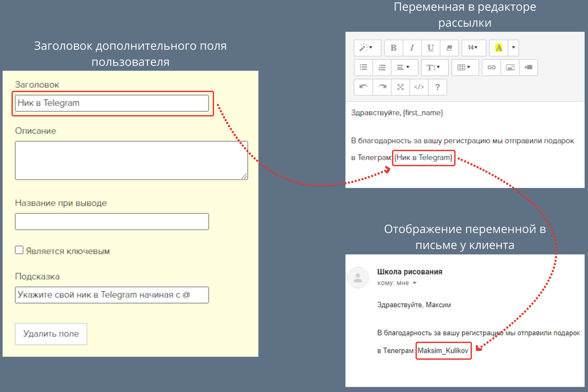Click the insert video icon
Image resolution: width=588 pixels, height=392 pixels.
(528, 68)
